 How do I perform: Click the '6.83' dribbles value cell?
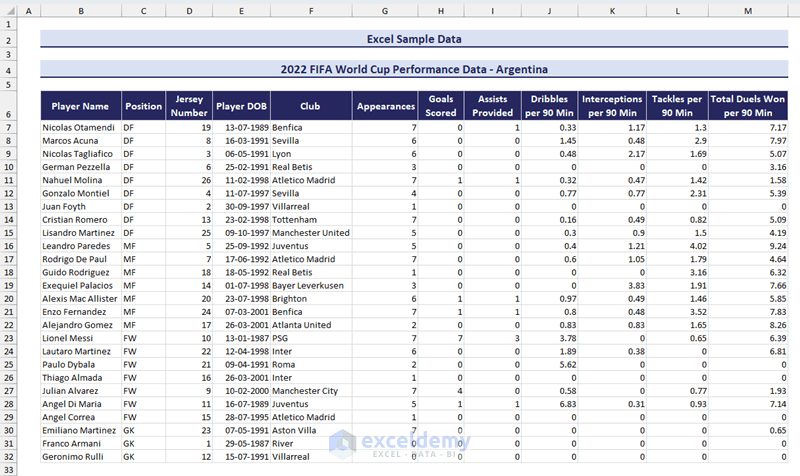(549, 404)
